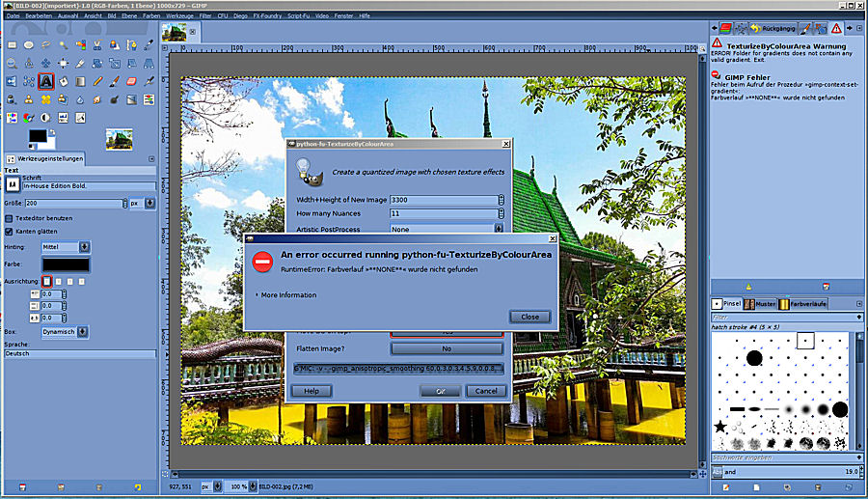Open the 'Script-Fu' menu
The image size is (868, 499).
[298, 16]
